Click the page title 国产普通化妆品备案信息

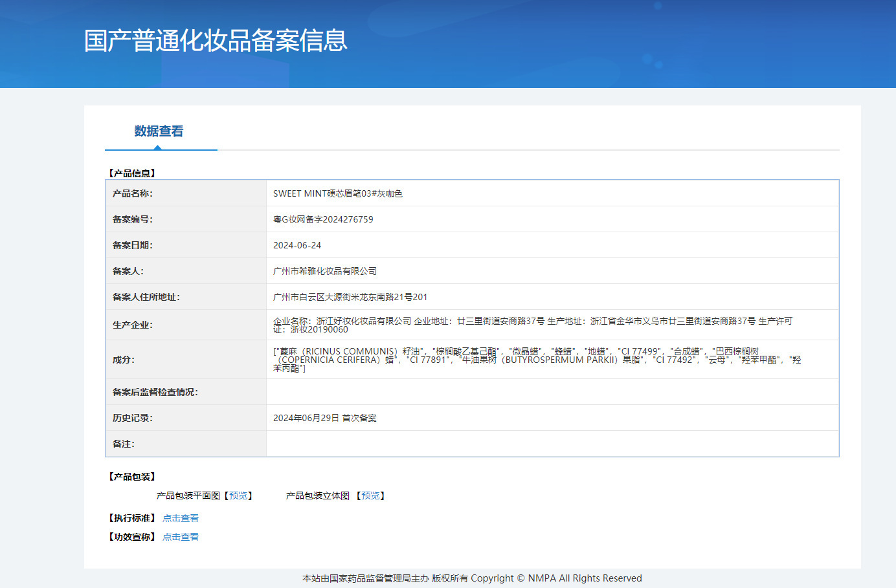(216, 41)
